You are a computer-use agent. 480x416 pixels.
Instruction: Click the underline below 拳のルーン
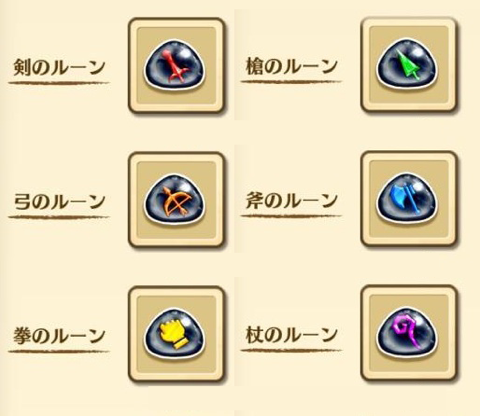59,351
